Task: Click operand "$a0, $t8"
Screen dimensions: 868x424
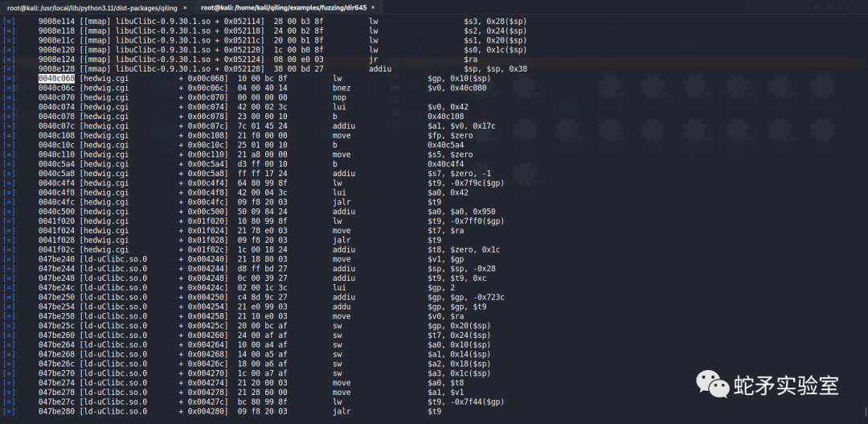Action: tap(445, 383)
